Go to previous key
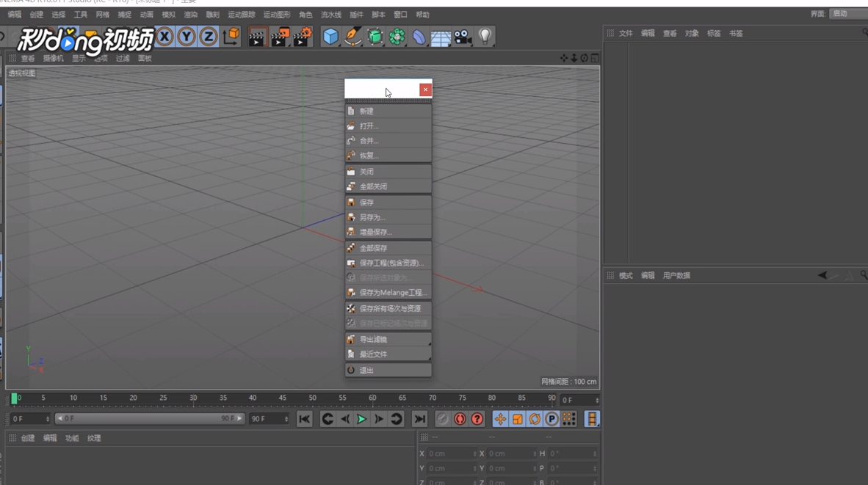 pos(328,419)
